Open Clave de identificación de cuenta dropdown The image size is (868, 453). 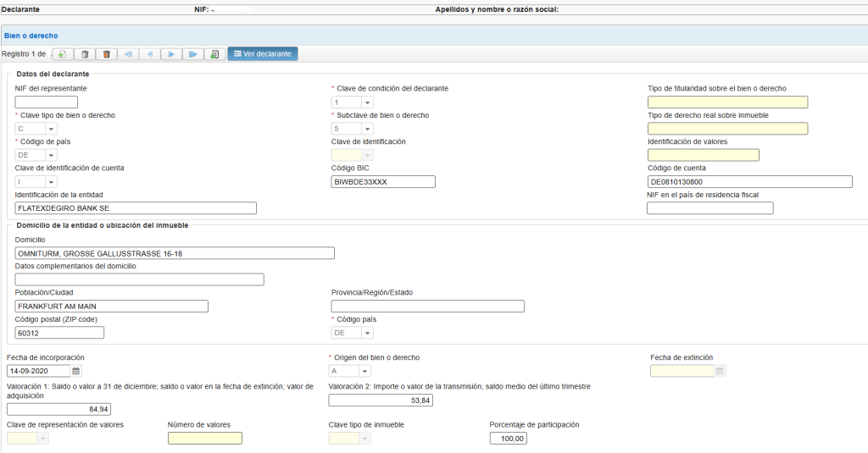click(51, 182)
